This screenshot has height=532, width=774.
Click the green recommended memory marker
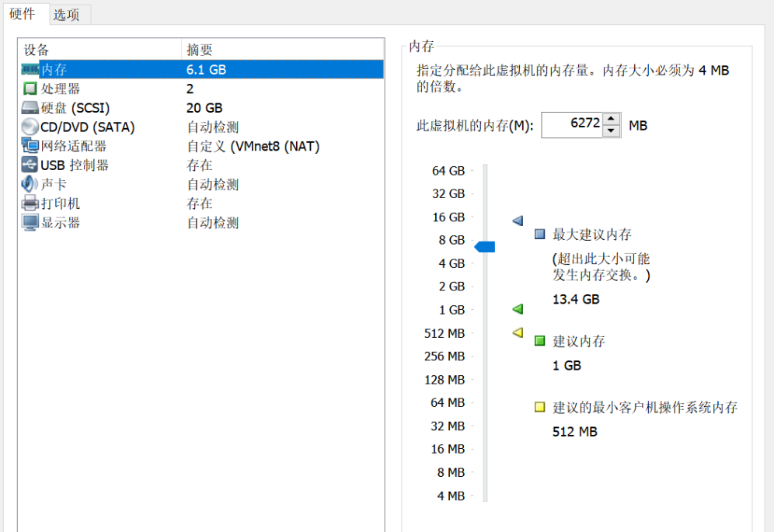[518, 309]
